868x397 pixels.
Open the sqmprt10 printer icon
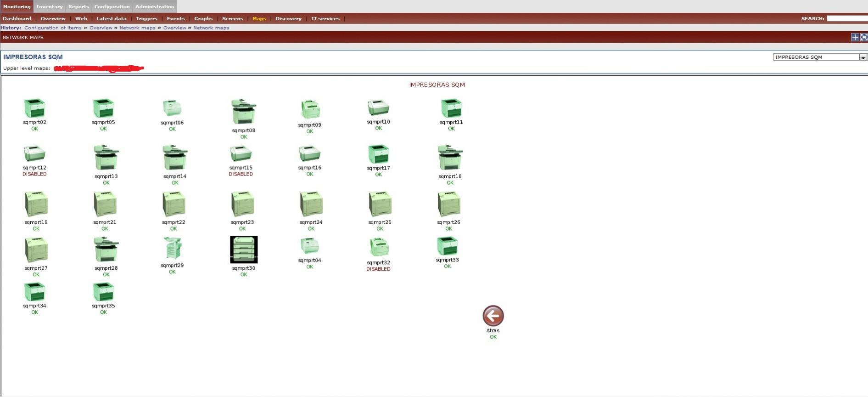tap(379, 108)
